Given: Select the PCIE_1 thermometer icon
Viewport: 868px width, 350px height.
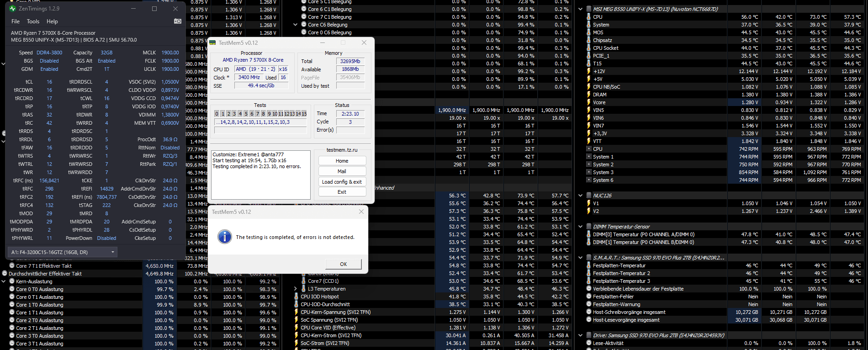Looking at the screenshot, I should click(589, 56).
